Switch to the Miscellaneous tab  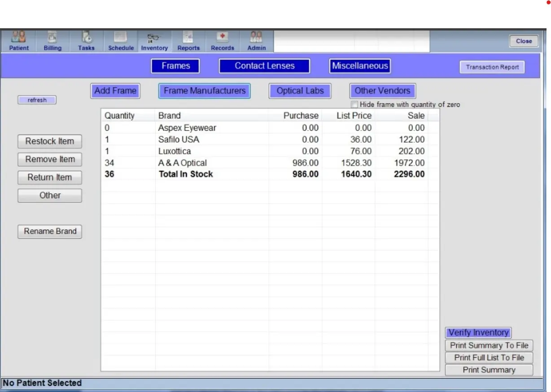(359, 65)
